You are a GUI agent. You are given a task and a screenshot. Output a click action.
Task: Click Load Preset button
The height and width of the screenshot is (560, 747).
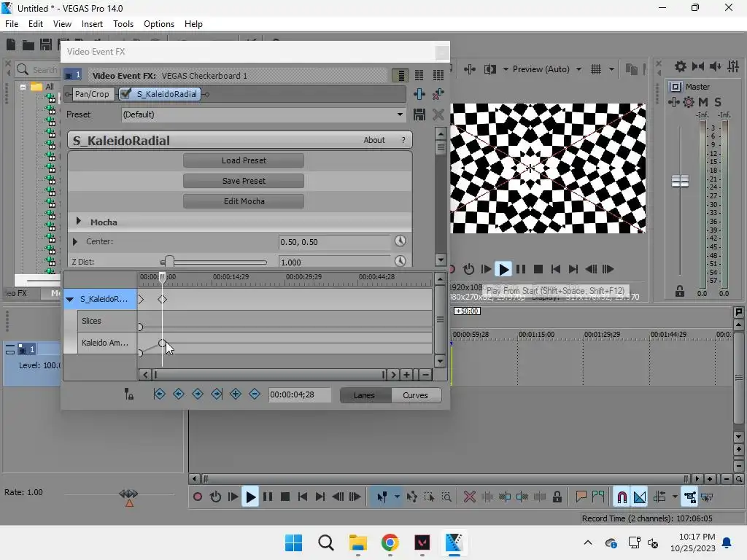[244, 160]
